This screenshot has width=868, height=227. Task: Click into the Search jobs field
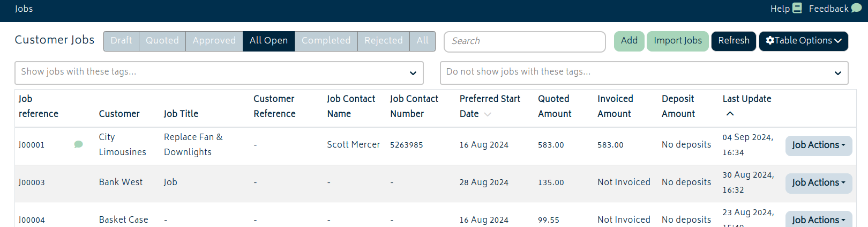(525, 41)
